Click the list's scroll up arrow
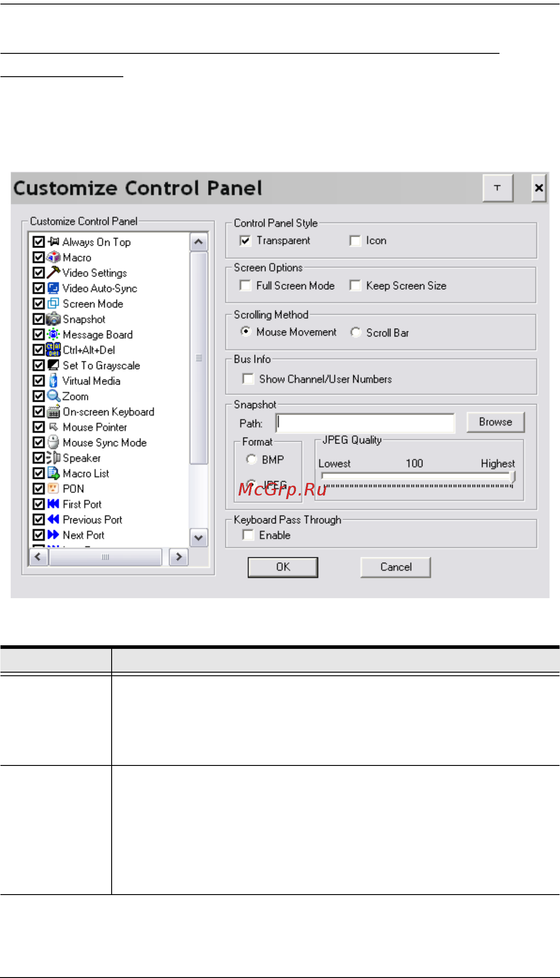The height and width of the screenshot is (978, 560). 199,242
